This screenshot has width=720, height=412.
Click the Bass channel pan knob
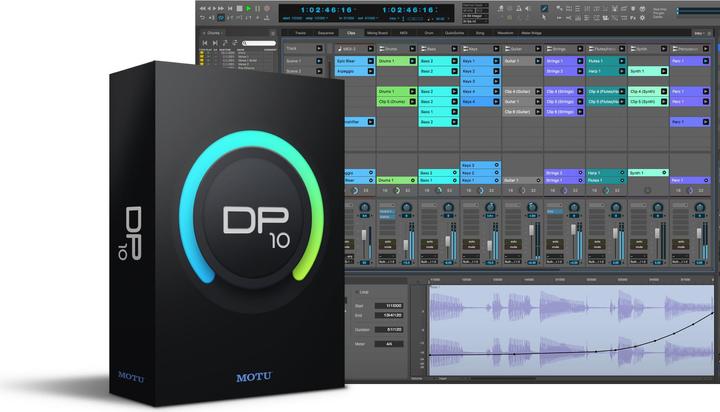pyautogui.click(x=448, y=208)
